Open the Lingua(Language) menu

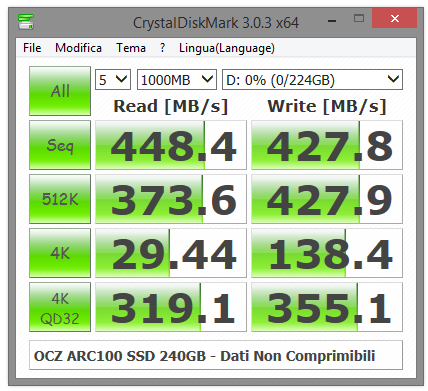pyautogui.click(x=227, y=48)
